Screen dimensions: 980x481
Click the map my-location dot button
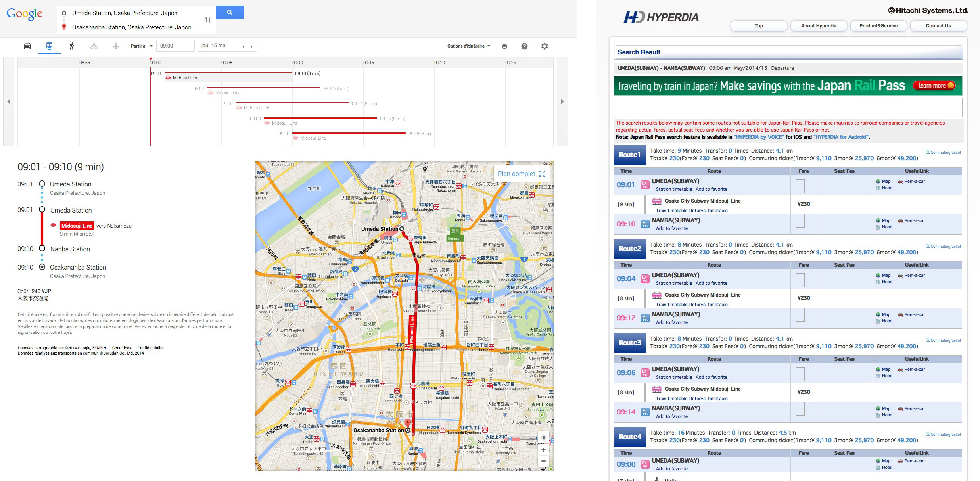click(x=543, y=437)
